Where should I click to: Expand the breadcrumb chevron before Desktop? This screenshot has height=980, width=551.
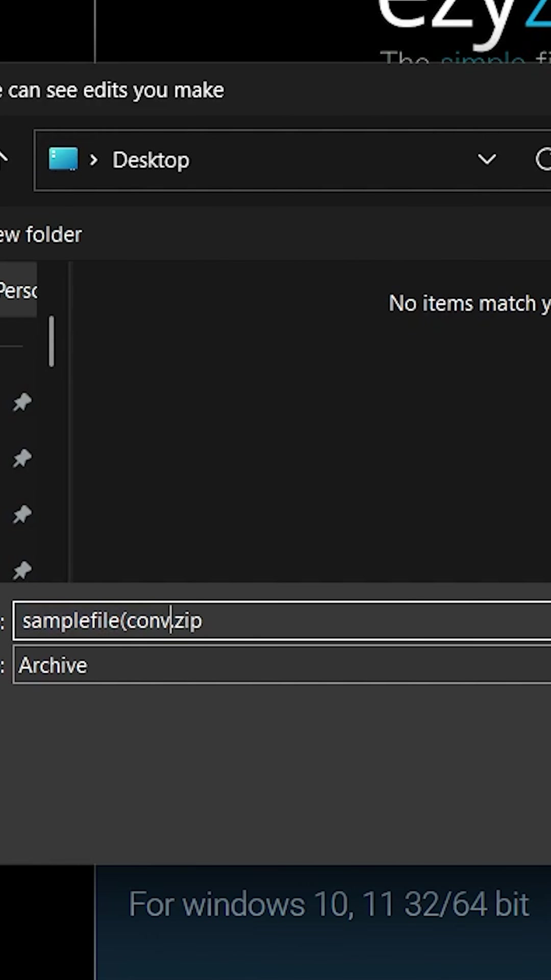[93, 160]
